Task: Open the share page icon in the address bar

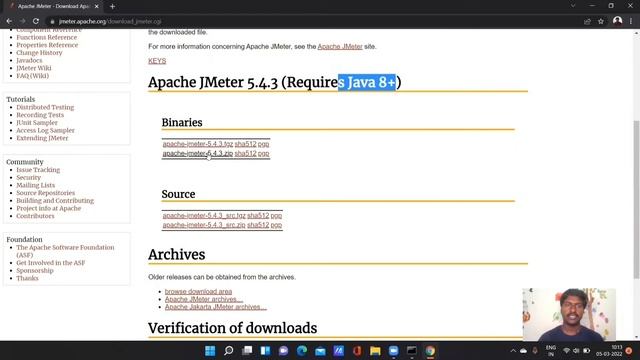Action: point(587,21)
